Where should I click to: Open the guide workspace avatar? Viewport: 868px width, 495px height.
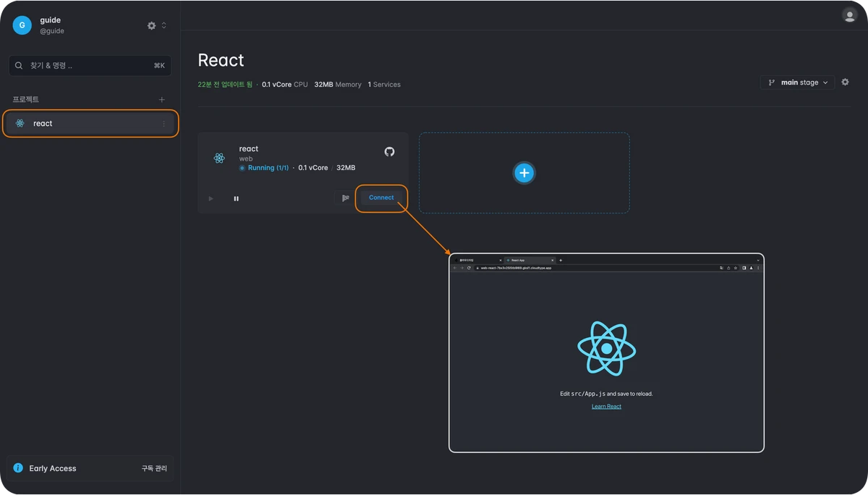(22, 25)
